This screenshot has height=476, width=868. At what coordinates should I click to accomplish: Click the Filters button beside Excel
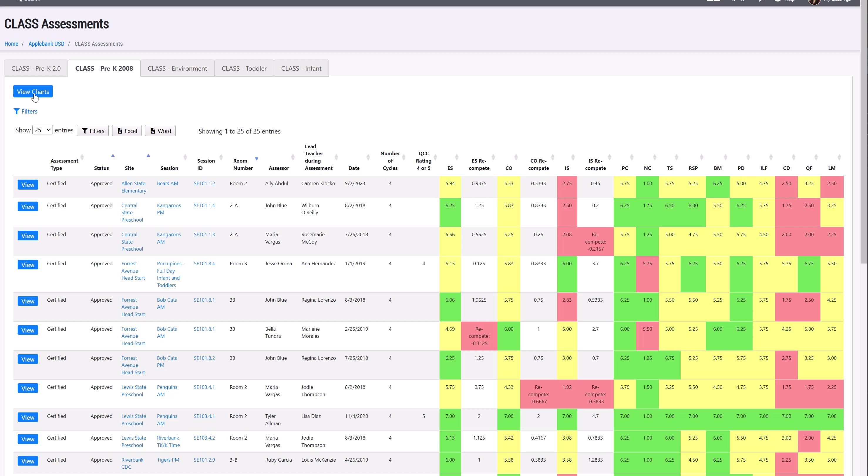click(93, 131)
